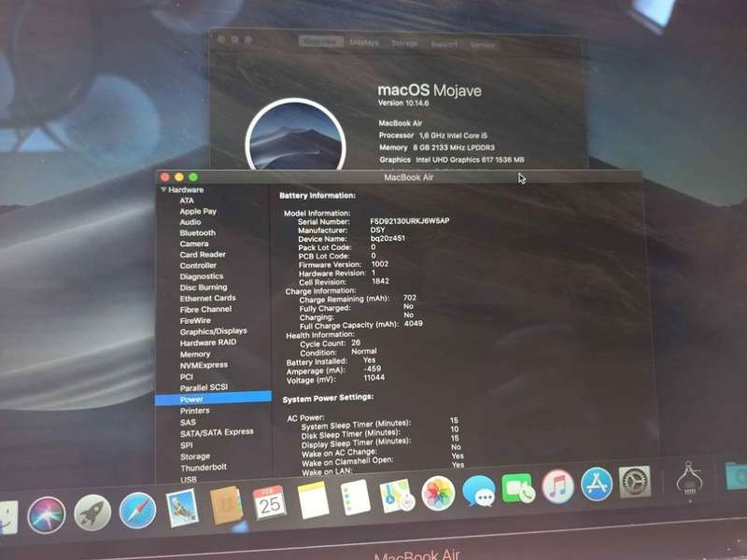
Task: Select Camera in Hardware list
Action: [x=194, y=244]
